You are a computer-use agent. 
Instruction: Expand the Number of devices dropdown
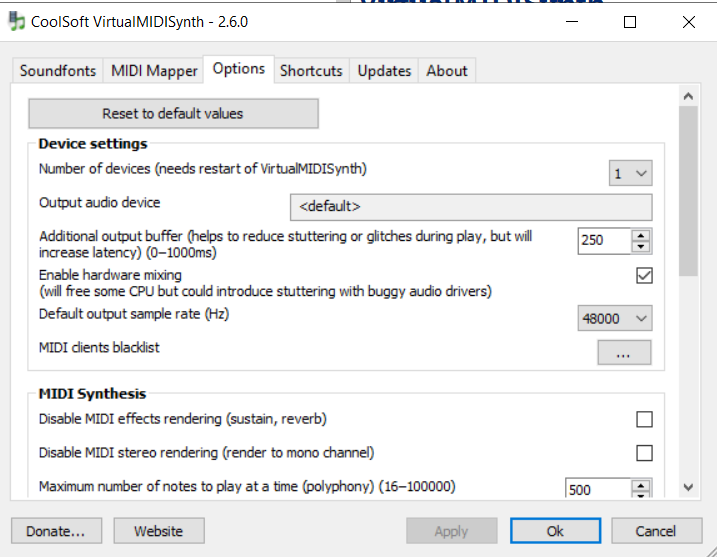point(630,173)
